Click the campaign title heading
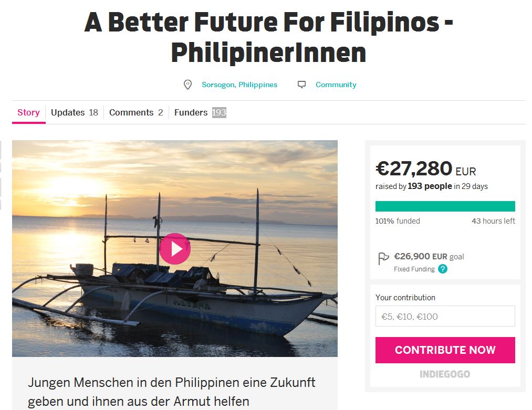The image size is (532, 410). 268,37
